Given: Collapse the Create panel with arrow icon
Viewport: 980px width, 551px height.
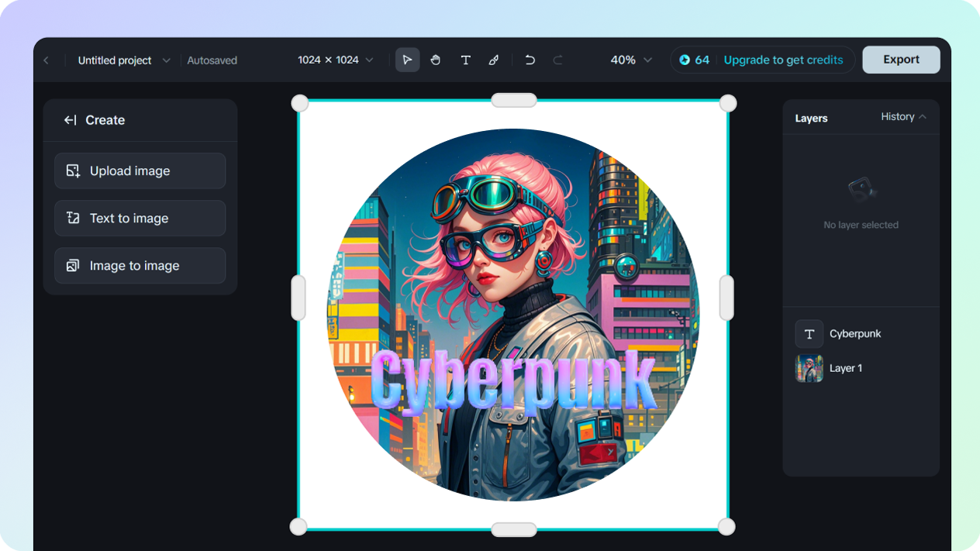Looking at the screenshot, I should click(x=70, y=120).
